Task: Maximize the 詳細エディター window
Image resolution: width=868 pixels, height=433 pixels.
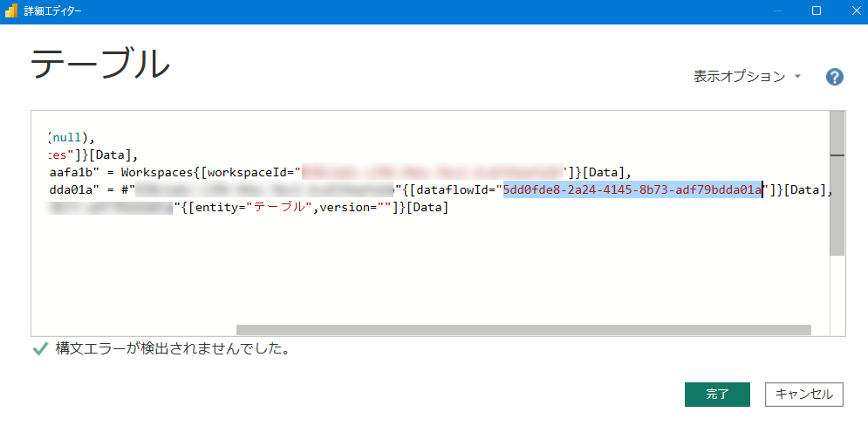Action: [x=816, y=11]
